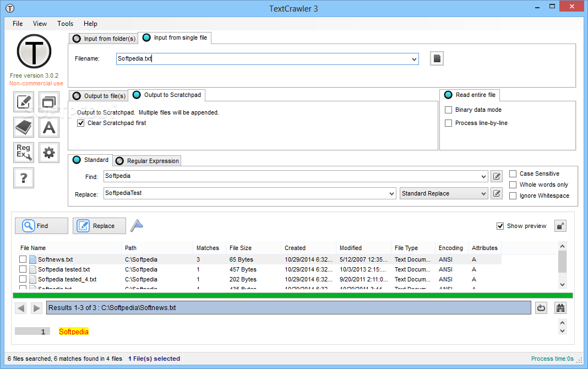Click the Find button
Image resolution: width=588 pixels, height=369 pixels.
tap(42, 226)
